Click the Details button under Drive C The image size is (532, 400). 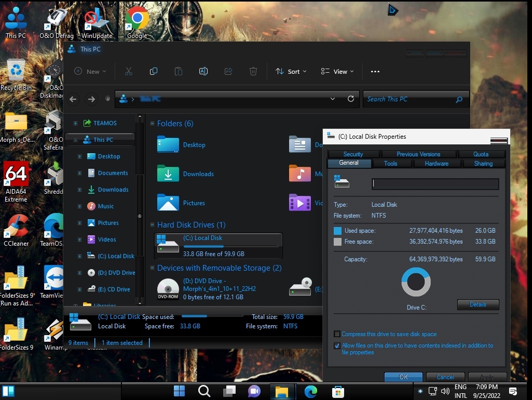point(478,304)
